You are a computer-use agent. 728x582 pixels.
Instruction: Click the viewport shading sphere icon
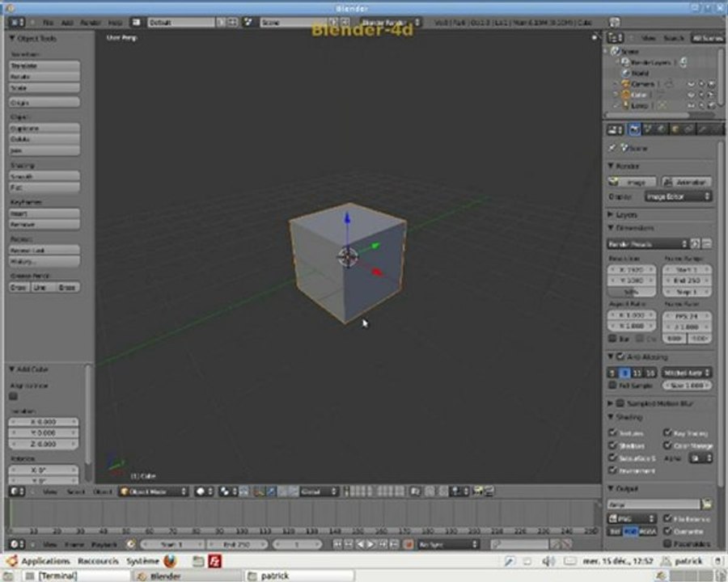pos(204,491)
